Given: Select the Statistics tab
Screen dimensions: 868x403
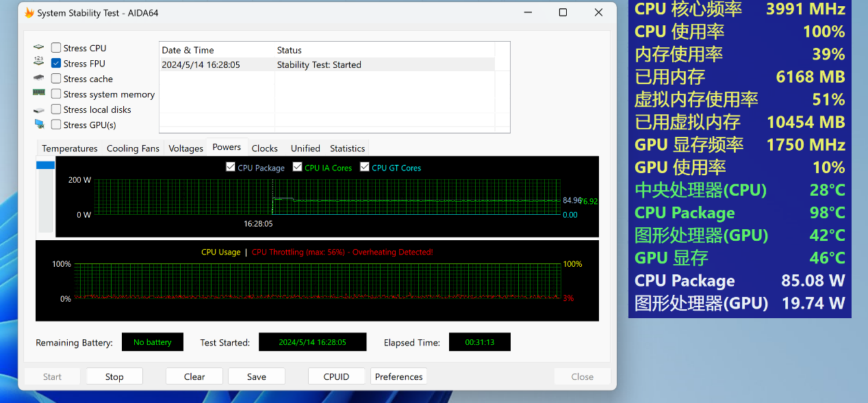Looking at the screenshot, I should coord(347,148).
